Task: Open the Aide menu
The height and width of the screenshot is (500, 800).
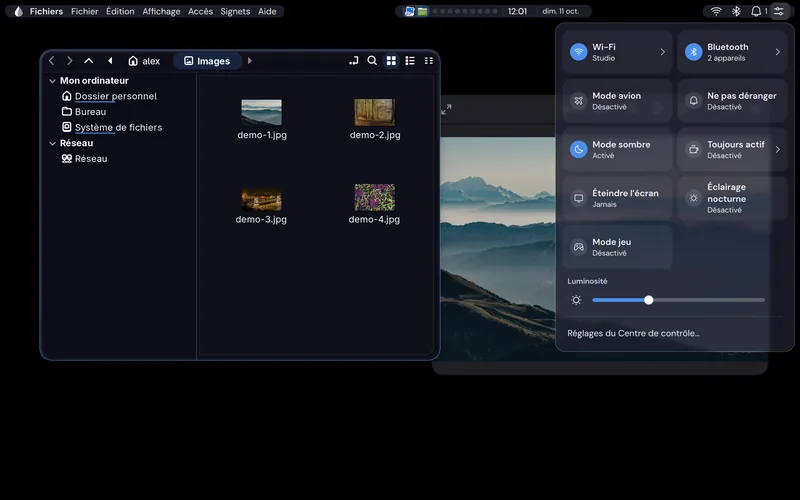Action: pos(267,11)
